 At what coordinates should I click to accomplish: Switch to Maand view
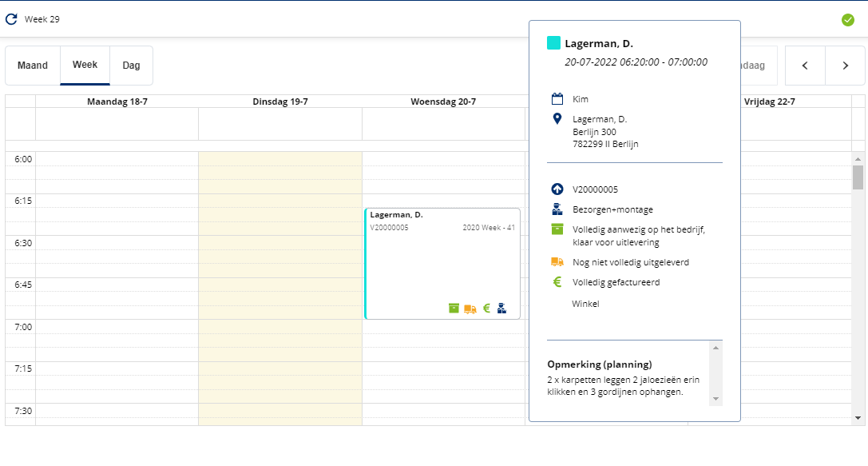tap(33, 66)
